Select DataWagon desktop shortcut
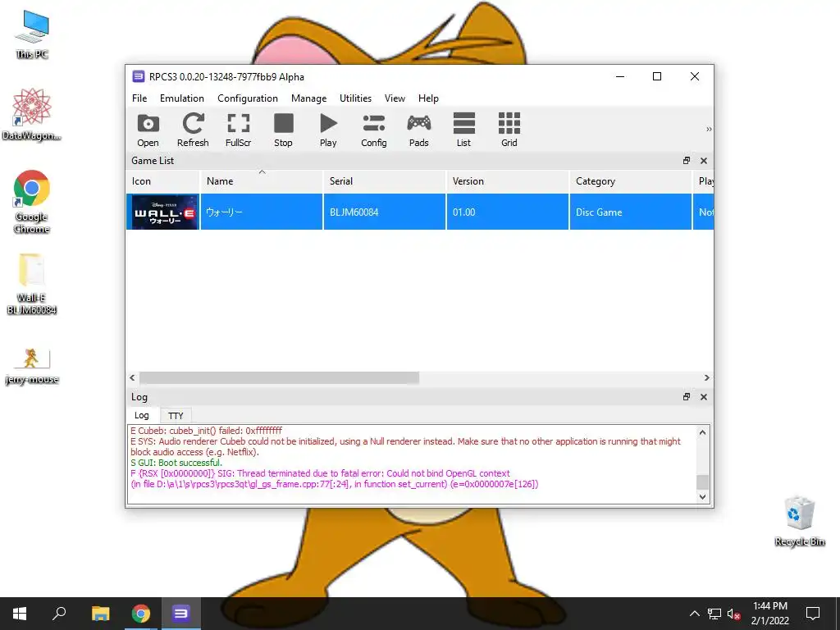The height and width of the screenshot is (630, 840). 32,114
